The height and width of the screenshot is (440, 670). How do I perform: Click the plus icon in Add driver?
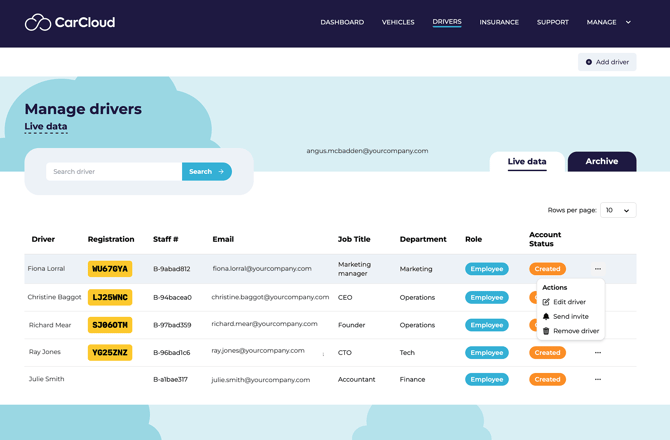(588, 62)
